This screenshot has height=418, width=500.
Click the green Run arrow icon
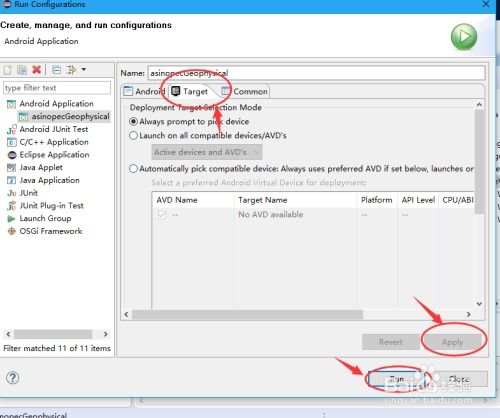pos(464,37)
